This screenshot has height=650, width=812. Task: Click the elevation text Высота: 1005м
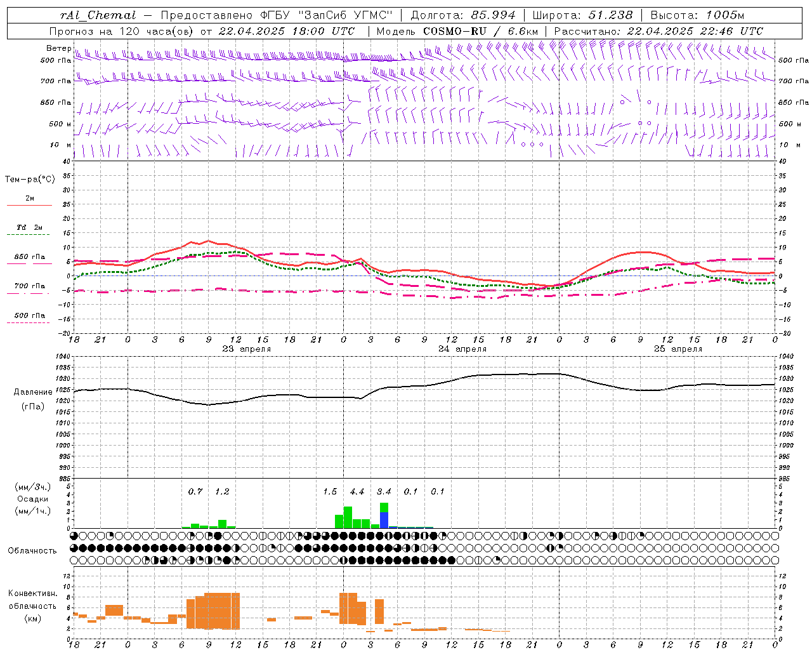(x=697, y=15)
